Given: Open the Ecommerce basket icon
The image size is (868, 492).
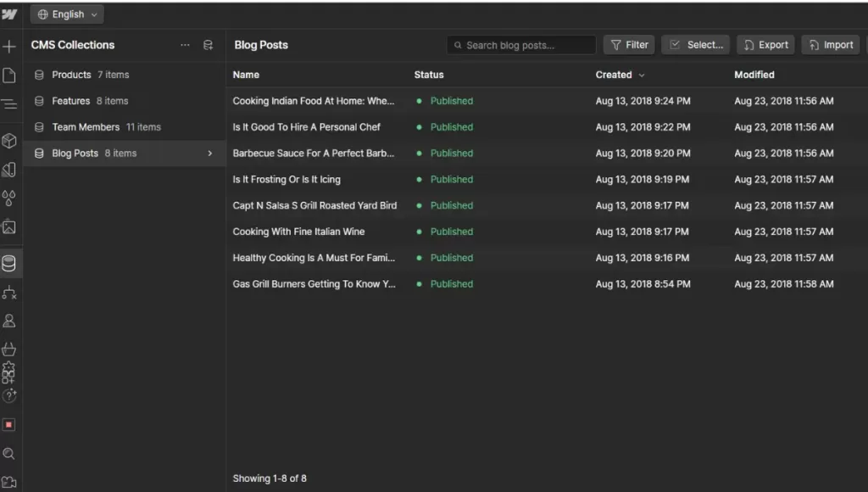Looking at the screenshot, I should pos(8,349).
